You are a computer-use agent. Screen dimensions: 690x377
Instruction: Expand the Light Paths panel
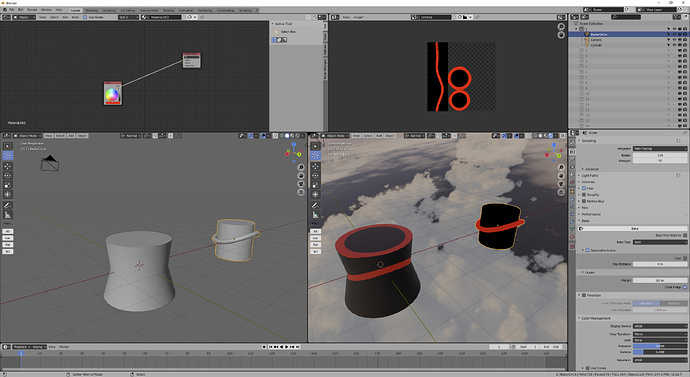point(590,176)
